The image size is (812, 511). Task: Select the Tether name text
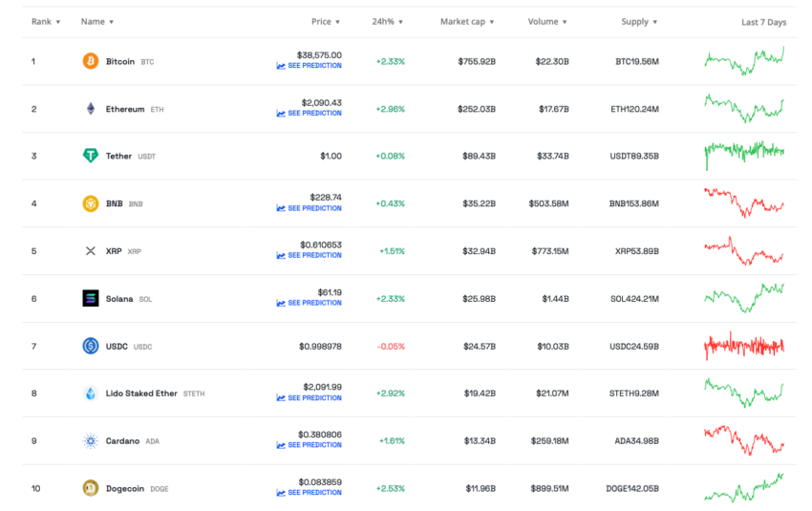click(x=118, y=156)
